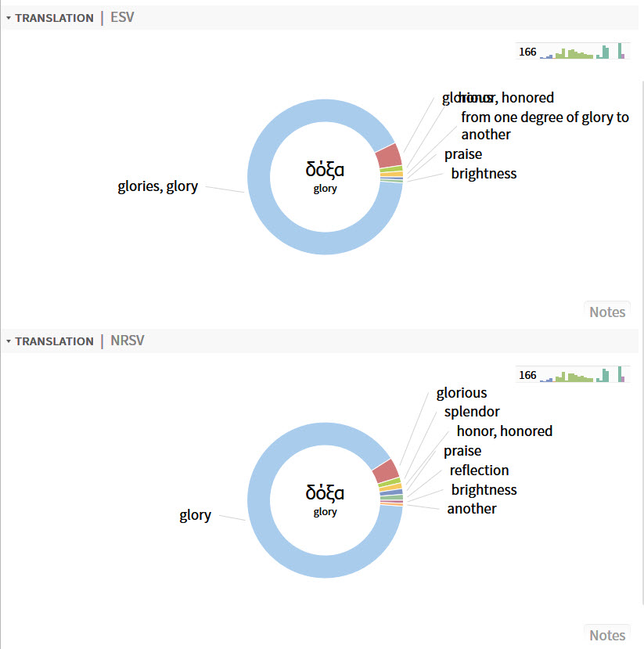Select the yellow 'praise' segment in ESV donut
Image resolution: width=644 pixels, height=649 pixels.
pos(391,174)
